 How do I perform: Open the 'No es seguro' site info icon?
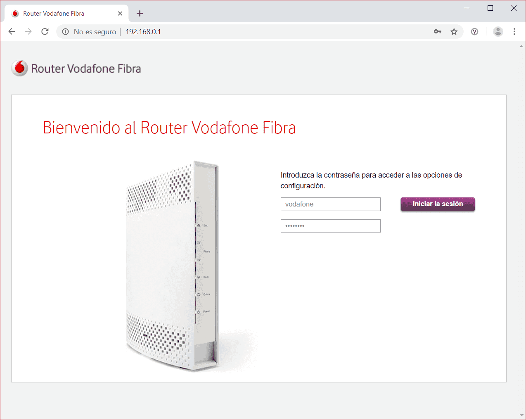65,32
